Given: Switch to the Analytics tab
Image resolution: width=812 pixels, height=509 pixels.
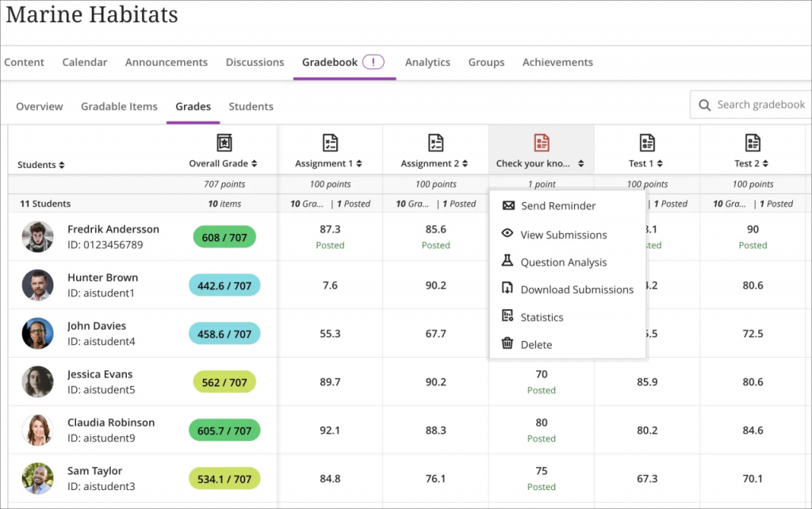Looking at the screenshot, I should pos(427,62).
